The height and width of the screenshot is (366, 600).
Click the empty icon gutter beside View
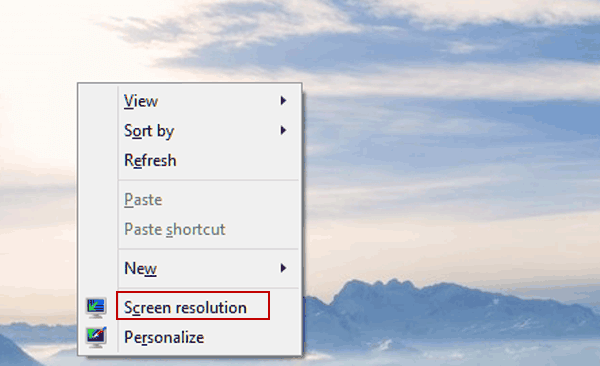coord(98,101)
